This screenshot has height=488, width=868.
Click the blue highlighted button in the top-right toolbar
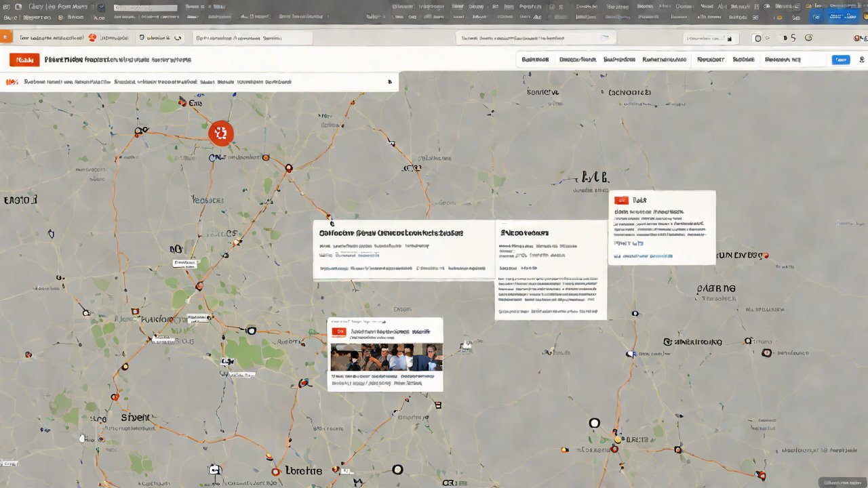[x=842, y=15]
